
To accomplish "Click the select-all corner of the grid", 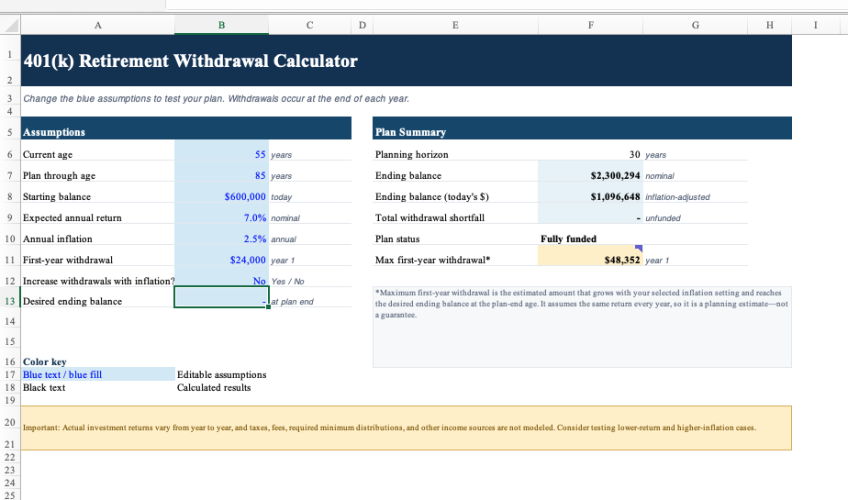I will coord(10,25).
